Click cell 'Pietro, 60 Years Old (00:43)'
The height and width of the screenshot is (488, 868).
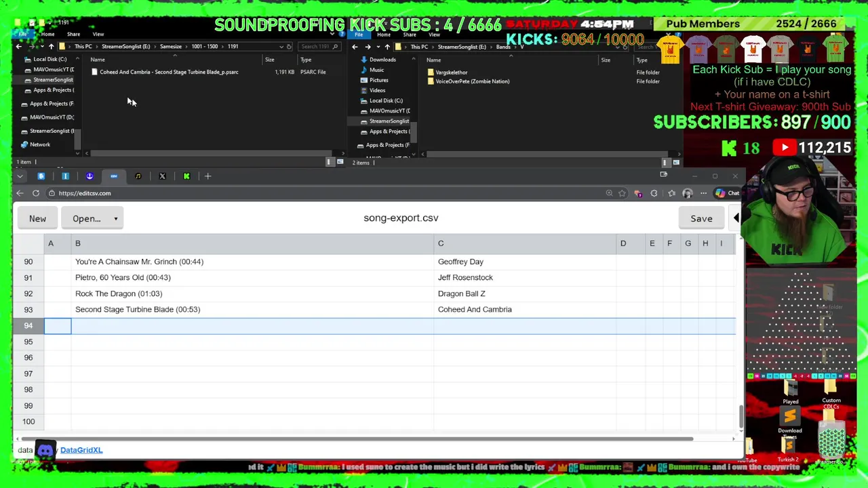point(252,277)
